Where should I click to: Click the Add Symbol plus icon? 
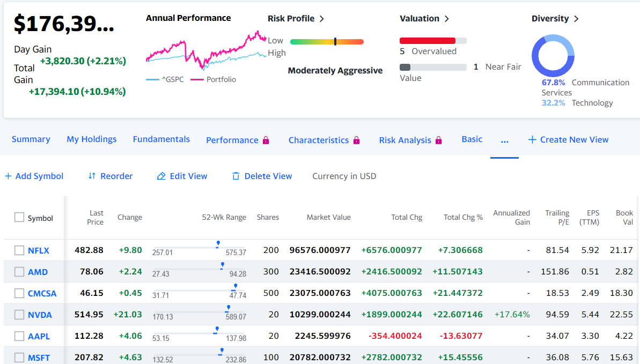9,176
